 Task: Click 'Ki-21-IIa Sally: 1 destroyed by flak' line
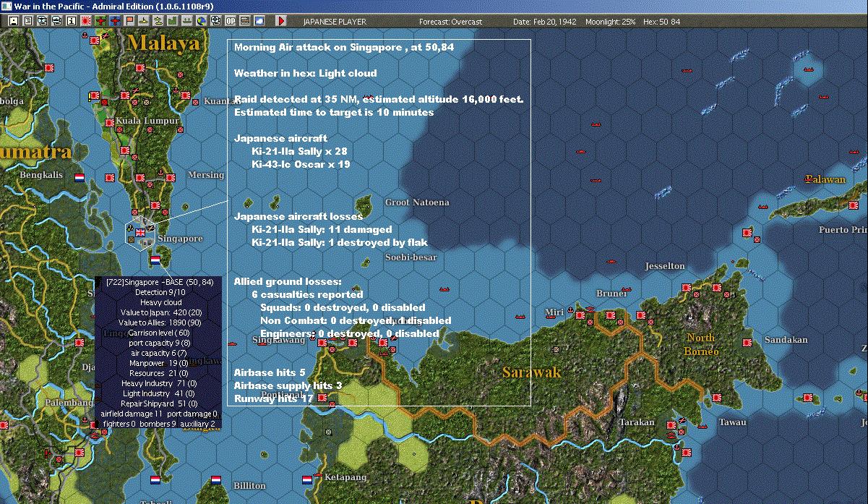[340, 242]
